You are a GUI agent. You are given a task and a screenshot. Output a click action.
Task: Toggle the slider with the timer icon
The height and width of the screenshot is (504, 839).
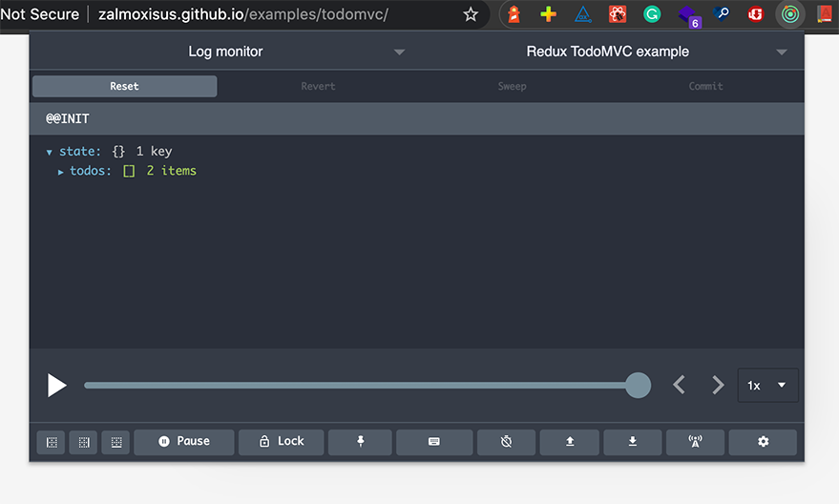(506, 441)
